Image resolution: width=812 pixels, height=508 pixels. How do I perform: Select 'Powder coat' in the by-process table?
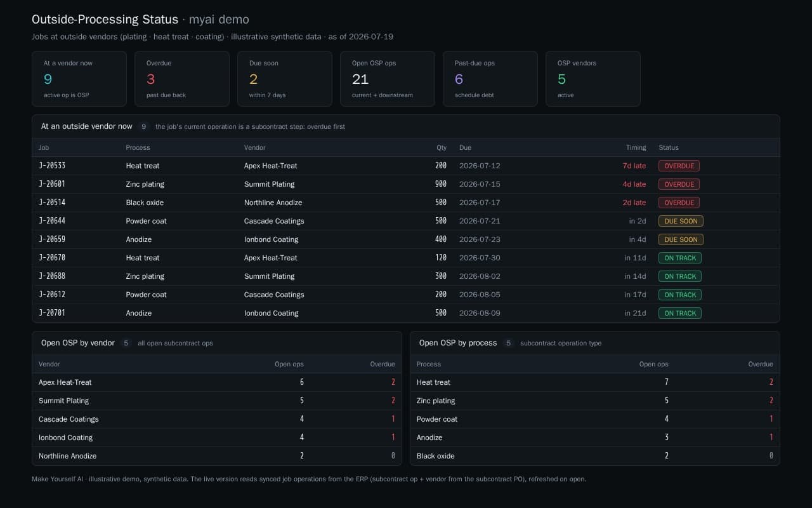(x=595, y=419)
